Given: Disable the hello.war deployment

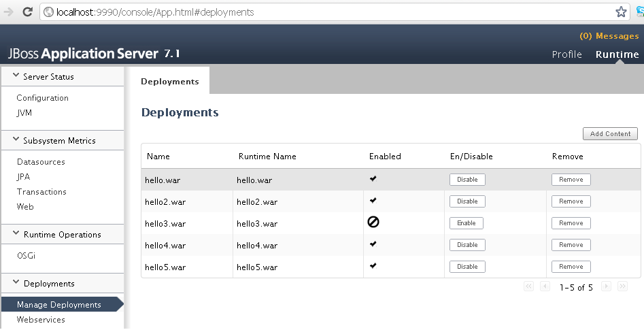Looking at the screenshot, I should 467,180.
